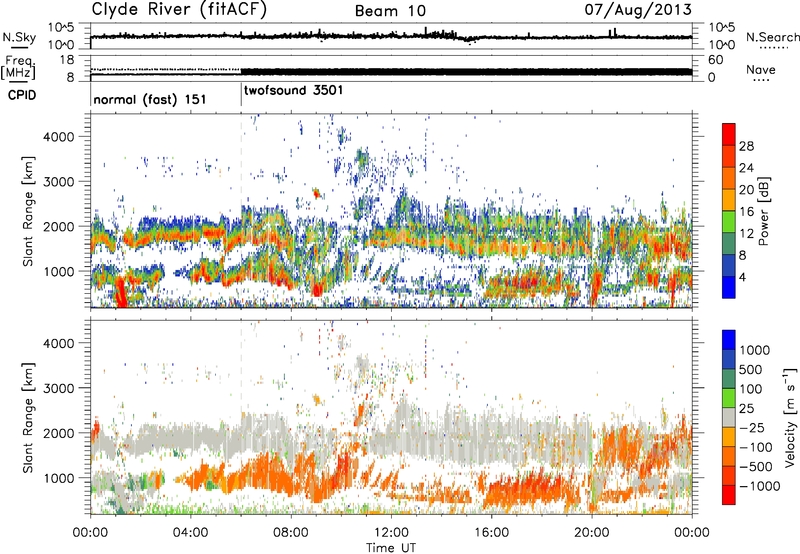Click the "28" tick on Power colorbar

(746, 146)
